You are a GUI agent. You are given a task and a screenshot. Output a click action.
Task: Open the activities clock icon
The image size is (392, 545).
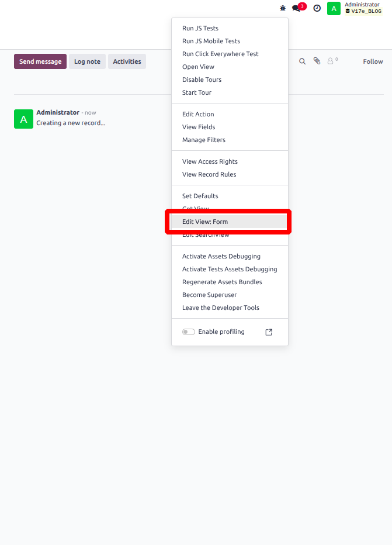[x=317, y=8]
